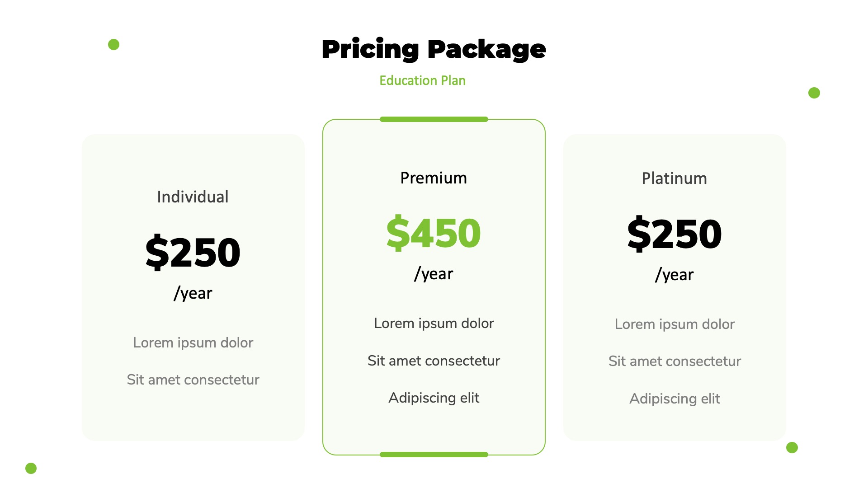Click the Platinum plan heading
This screenshot has height=488, width=868.
(x=674, y=178)
